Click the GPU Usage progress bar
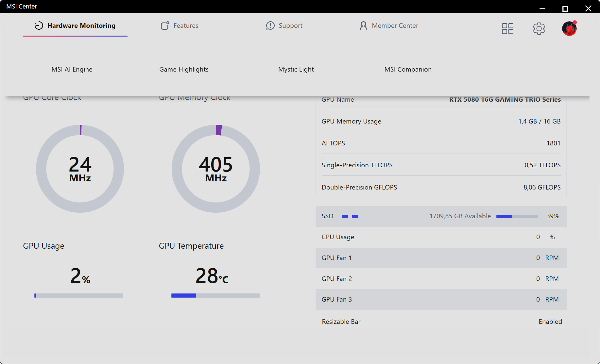 click(x=79, y=295)
